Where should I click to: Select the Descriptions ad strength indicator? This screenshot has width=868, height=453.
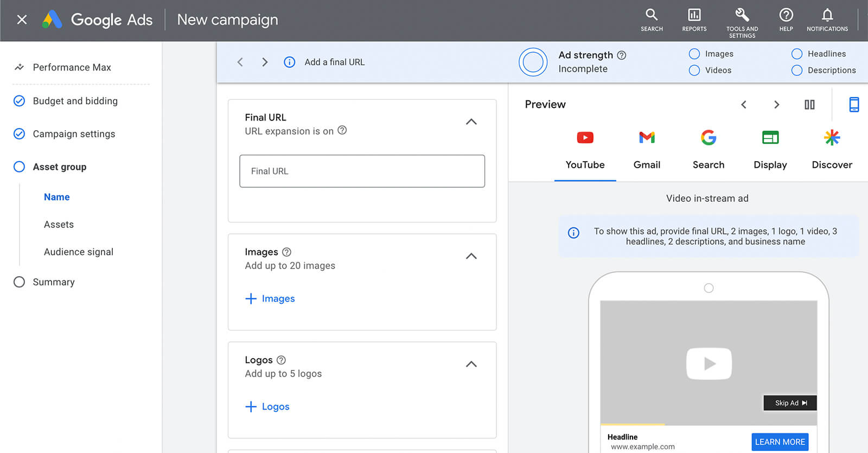(824, 70)
